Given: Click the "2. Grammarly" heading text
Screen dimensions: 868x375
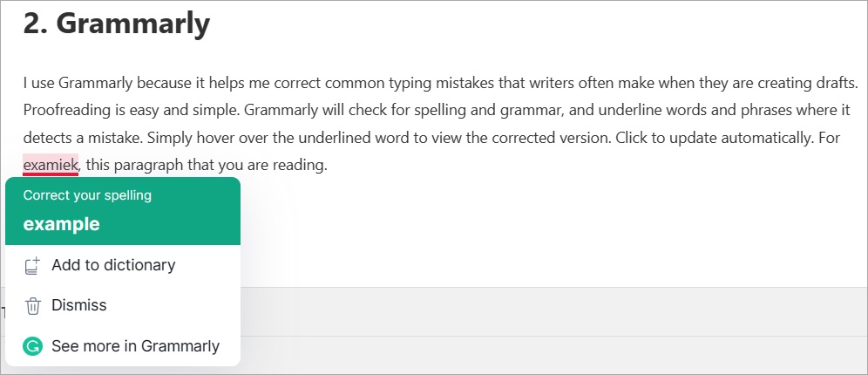Looking at the screenshot, I should (x=117, y=24).
